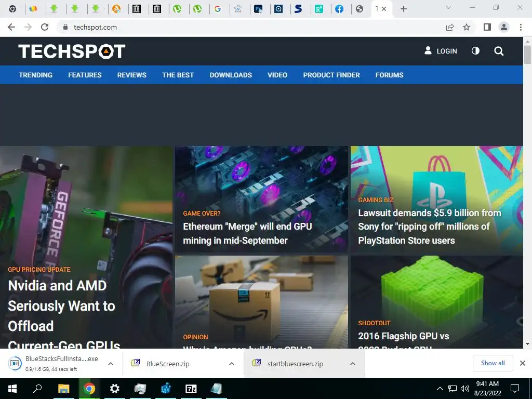The width and height of the screenshot is (532, 399).
Task: Expand startbluescreen.zip options chevron
Action: point(353,364)
